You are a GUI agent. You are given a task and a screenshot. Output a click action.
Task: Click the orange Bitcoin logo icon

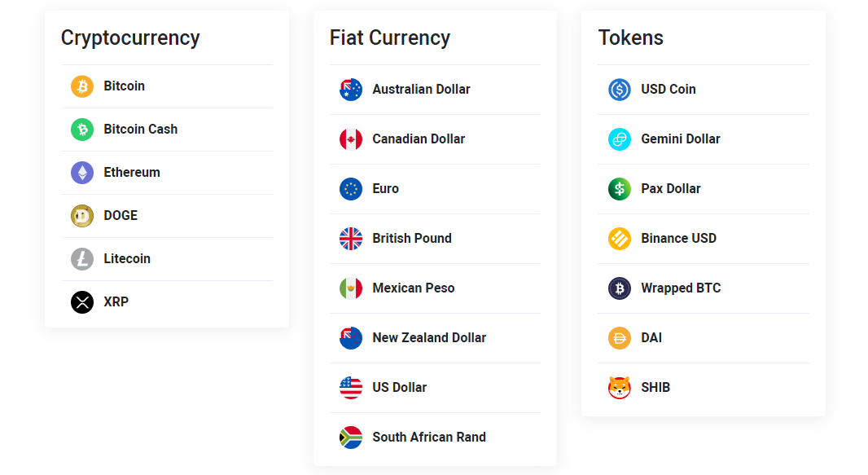[x=82, y=86]
